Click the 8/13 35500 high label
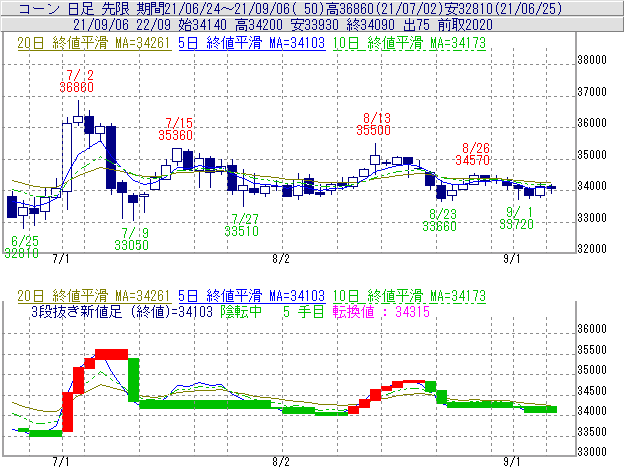The image size is (624, 475). pyautogui.click(x=373, y=124)
